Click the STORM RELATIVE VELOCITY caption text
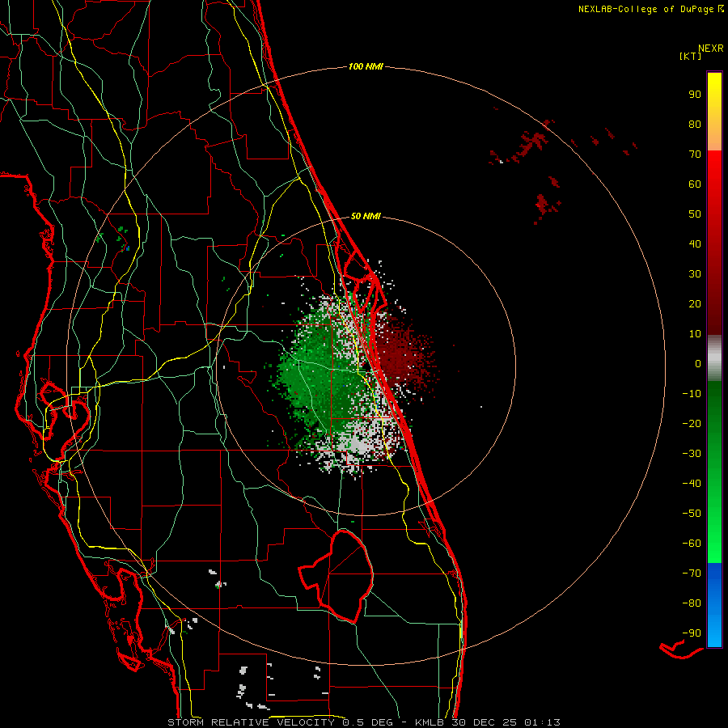This screenshot has width=728, height=728. pyautogui.click(x=251, y=722)
